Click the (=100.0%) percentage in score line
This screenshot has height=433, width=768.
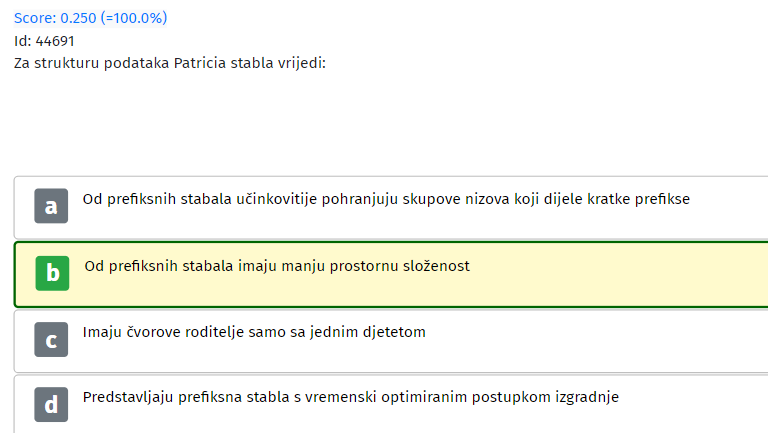pos(134,18)
